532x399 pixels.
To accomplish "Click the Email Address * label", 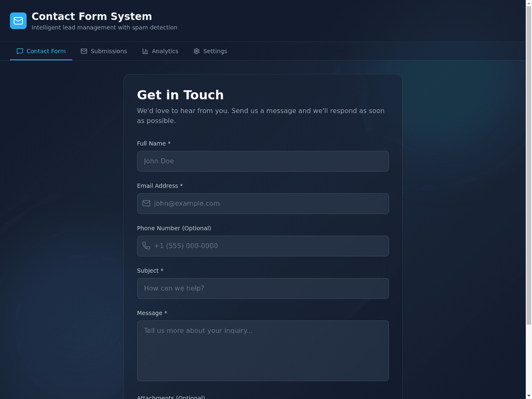I will [160, 186].
